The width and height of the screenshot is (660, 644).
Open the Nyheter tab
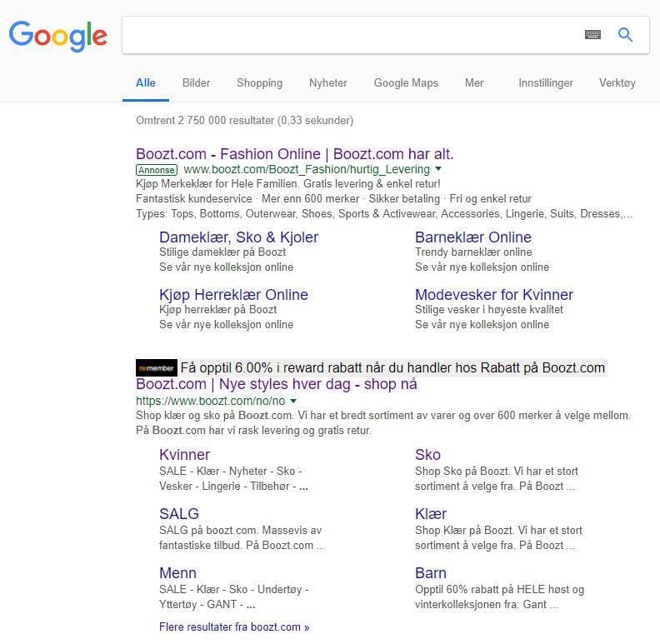327,82
